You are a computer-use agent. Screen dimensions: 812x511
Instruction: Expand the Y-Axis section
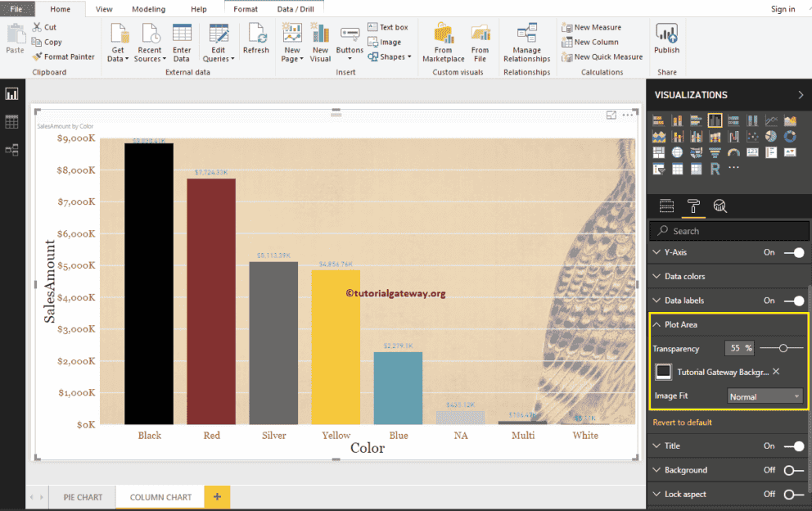click(x=656, y=252)
